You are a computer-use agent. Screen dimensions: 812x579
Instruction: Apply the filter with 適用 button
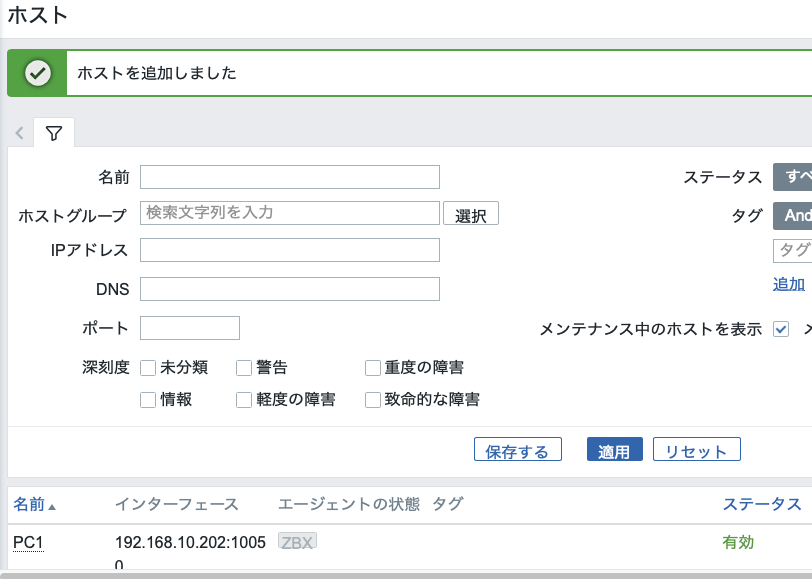[614, 448]
